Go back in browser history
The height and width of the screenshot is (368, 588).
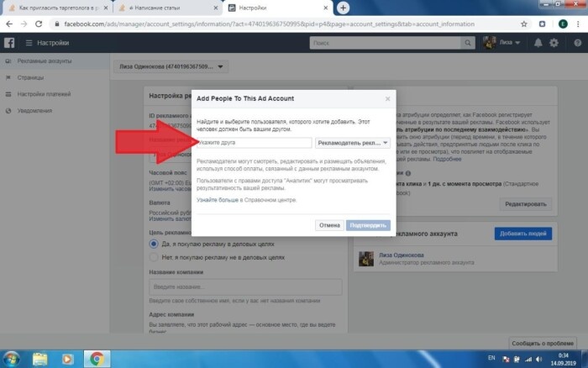(x=9, y=24)
